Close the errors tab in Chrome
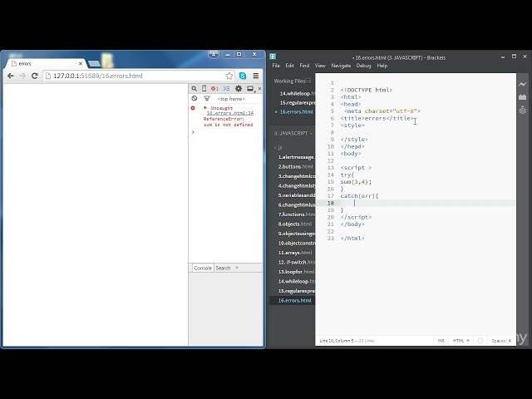The height and width of the screenshot is (399, 532). pyautogui.click(x=81, y=63)
